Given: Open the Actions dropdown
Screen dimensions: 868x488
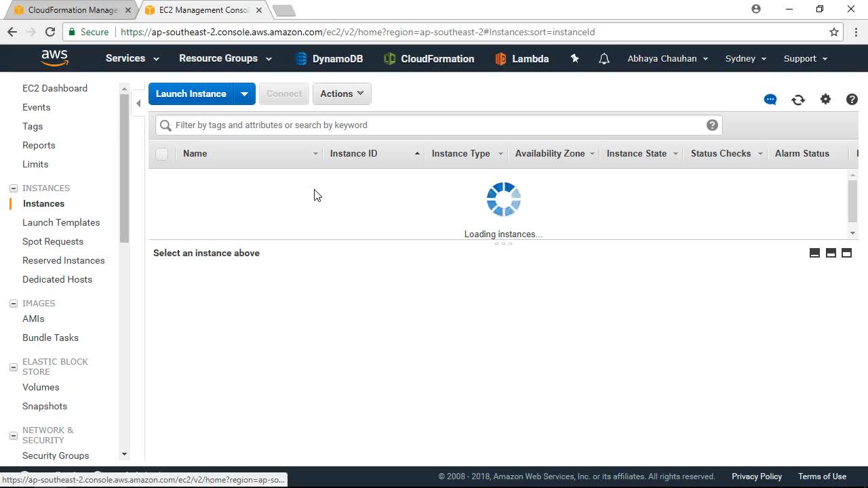Looking at the screenshot, I should [x=342, y=94].
